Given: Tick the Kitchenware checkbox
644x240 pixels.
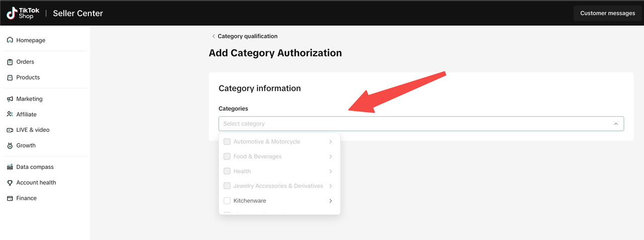Looking at the screenshot, I should [227, 201].
